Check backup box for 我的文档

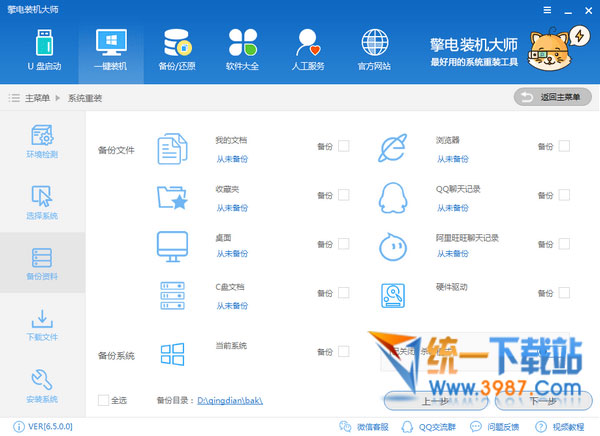(x=344, y=146)
